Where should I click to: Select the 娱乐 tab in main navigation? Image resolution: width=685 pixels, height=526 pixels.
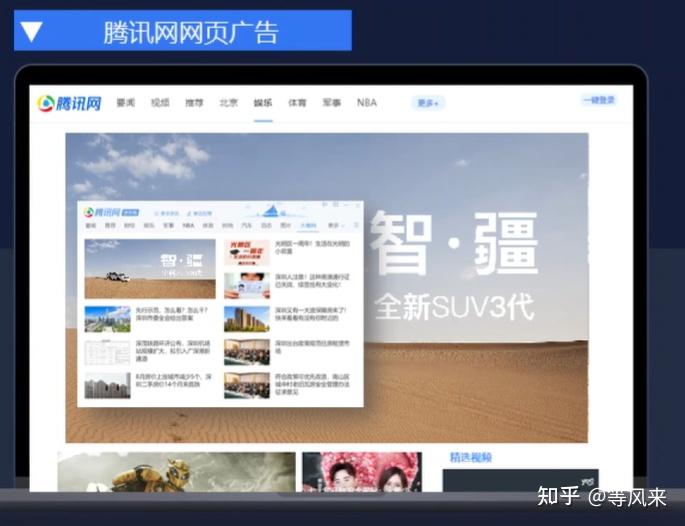click(x=263, y=103)
